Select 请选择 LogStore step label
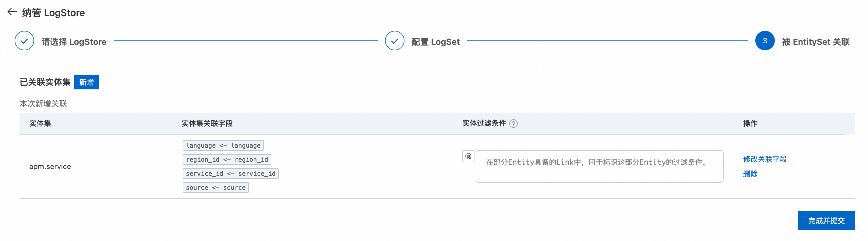Screen dimensions: 868x241 click(74, 42)
